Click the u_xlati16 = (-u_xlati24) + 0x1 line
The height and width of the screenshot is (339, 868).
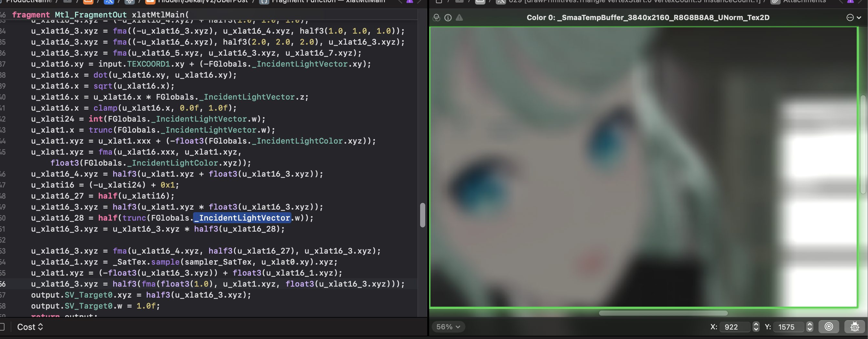[105, 185]
